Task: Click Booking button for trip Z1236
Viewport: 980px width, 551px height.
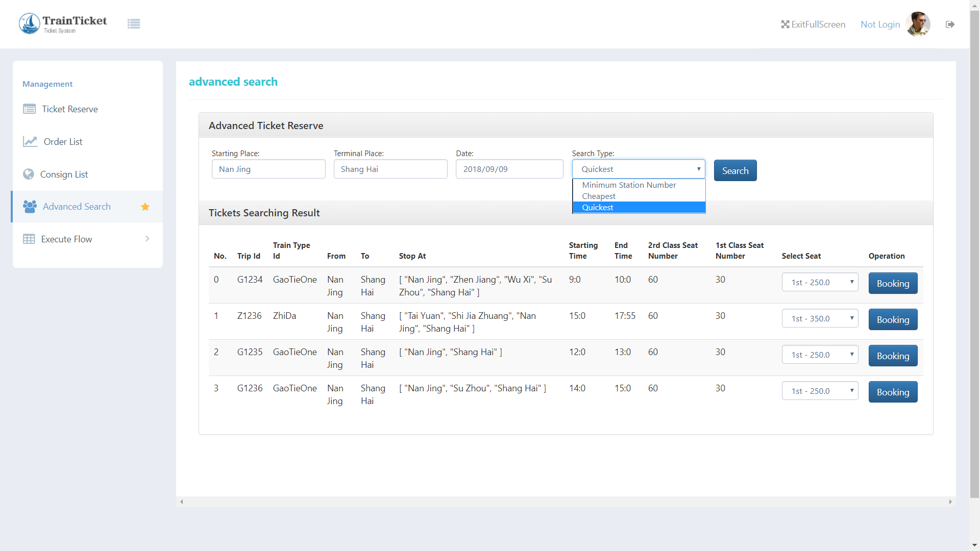Action: 893,319
